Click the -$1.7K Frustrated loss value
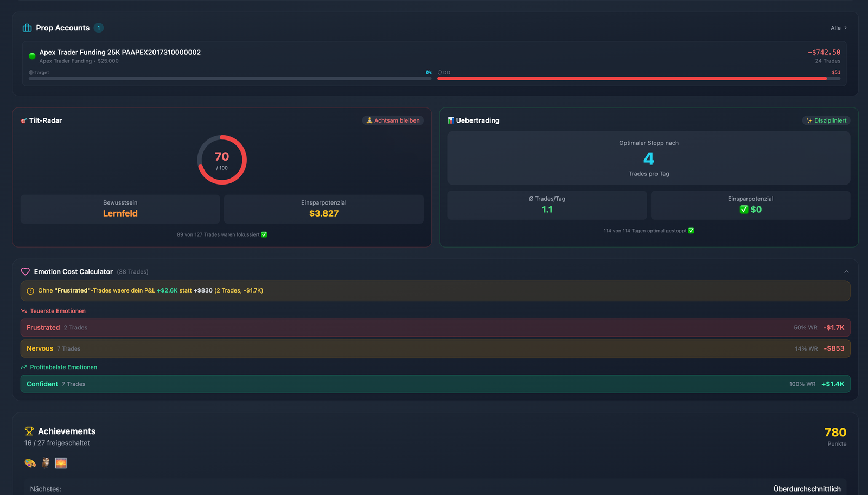This screenshot has width=868, height=495. (834, 327)
